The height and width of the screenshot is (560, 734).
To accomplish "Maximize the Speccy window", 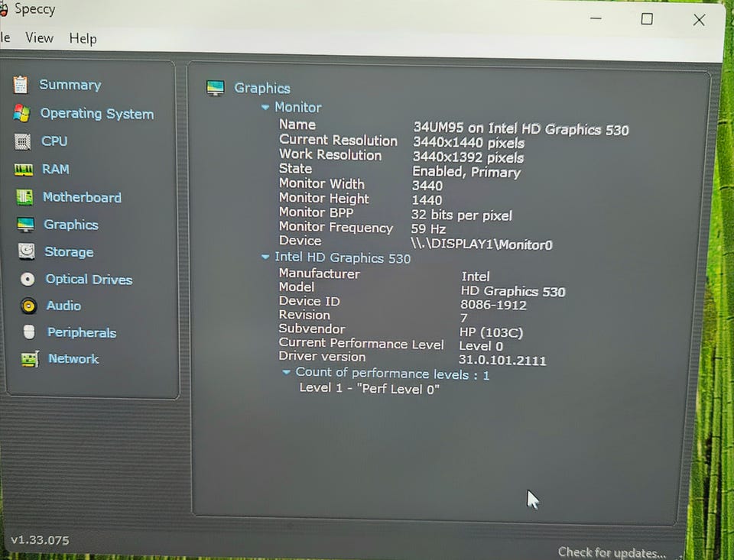I will [647, 18].
